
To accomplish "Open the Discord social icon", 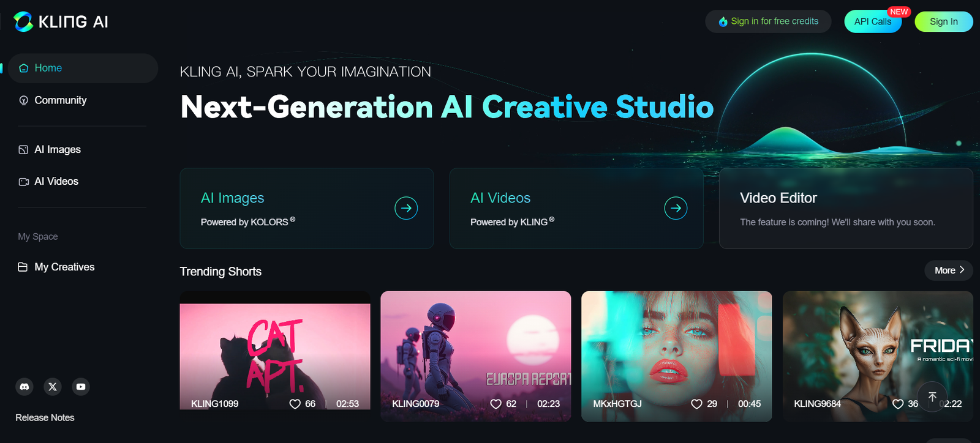I will click(24, 387).
